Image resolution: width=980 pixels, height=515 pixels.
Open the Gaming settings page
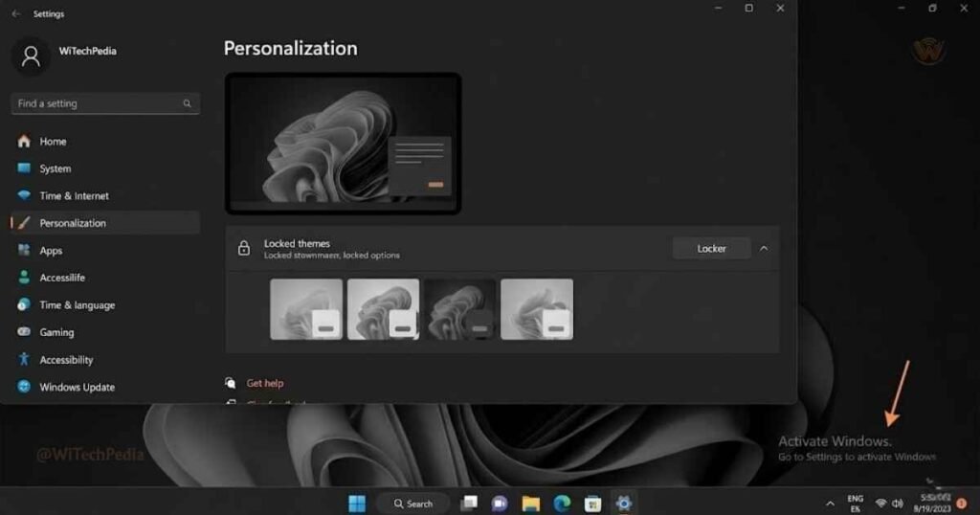(x=105, y=332)
